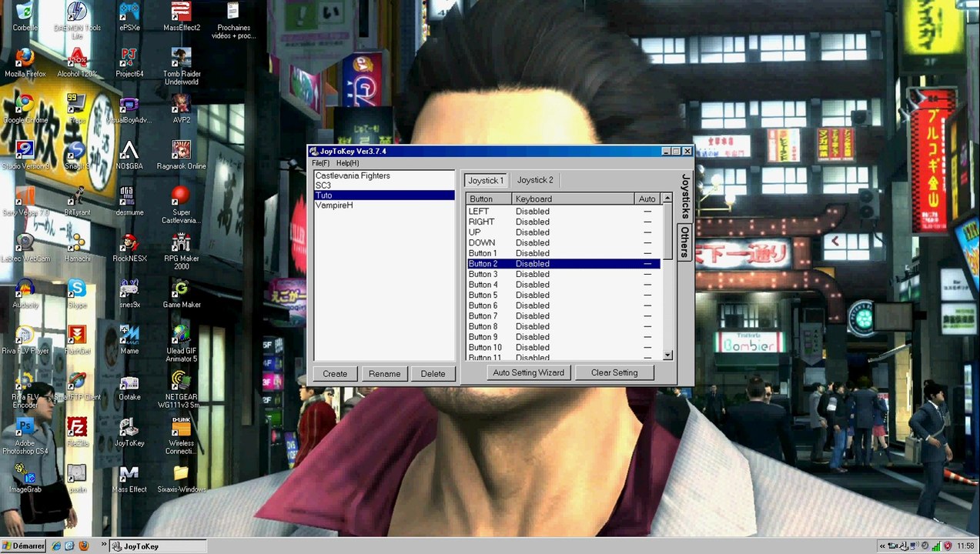
Task: Open the AVP2 game icon
Action: 182,108
